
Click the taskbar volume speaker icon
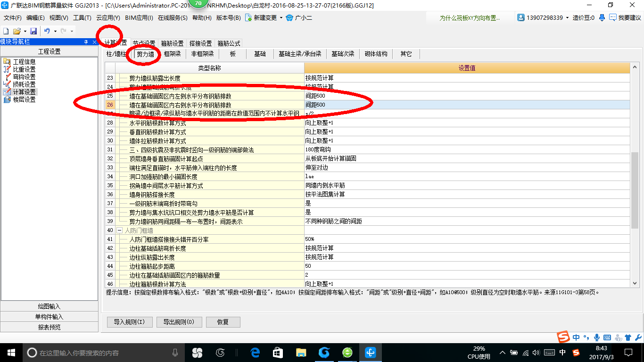[x=537, y=352]
